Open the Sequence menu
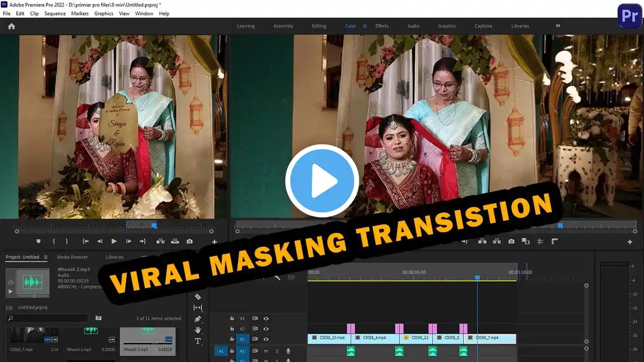 pos(55,14)
